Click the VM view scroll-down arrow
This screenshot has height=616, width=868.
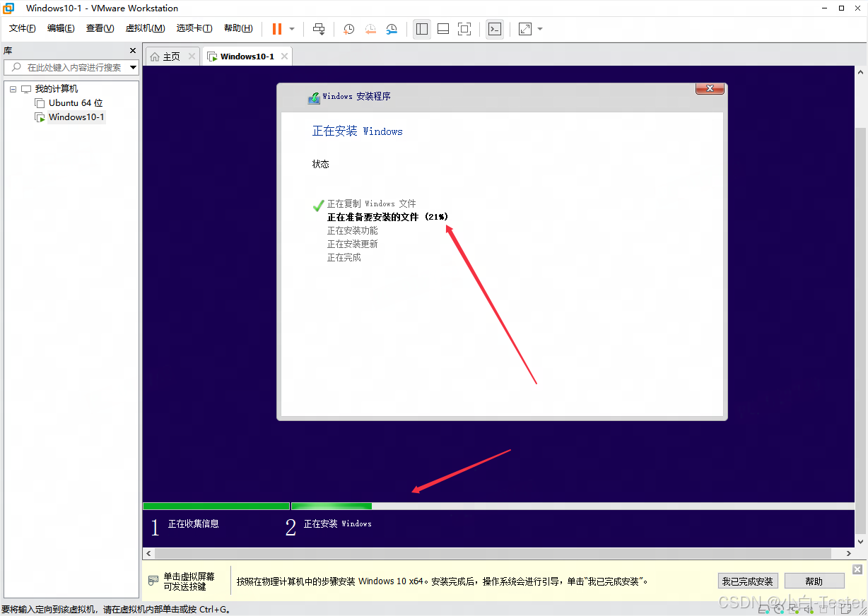point(860,540)
